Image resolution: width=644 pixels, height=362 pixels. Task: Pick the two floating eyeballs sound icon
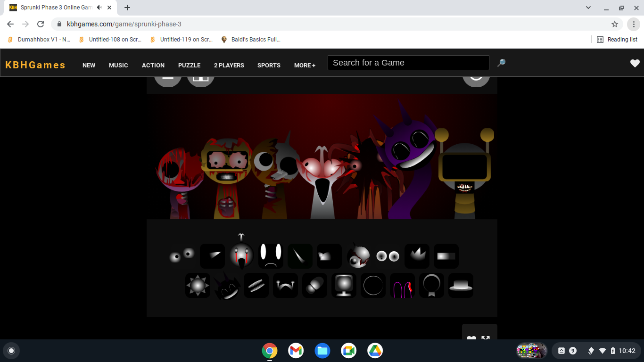(182, 255)
